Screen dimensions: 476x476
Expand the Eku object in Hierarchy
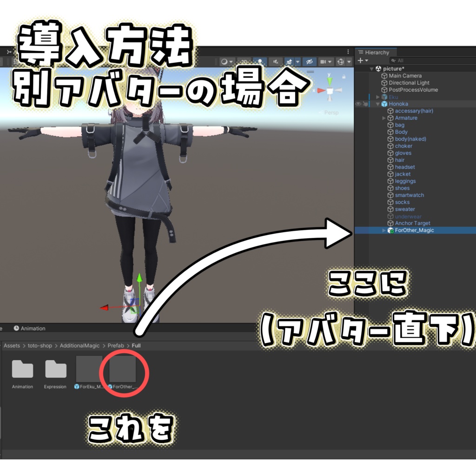point(377,97)
